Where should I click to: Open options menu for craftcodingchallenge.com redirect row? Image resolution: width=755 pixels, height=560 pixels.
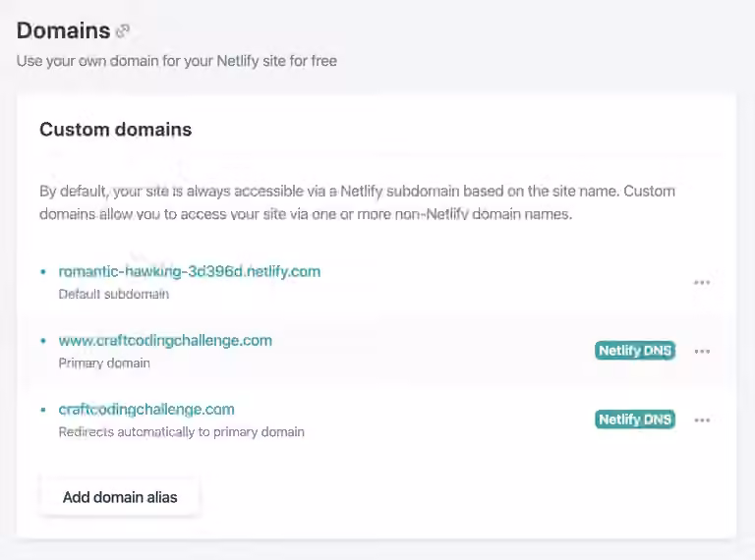point(702,420)
